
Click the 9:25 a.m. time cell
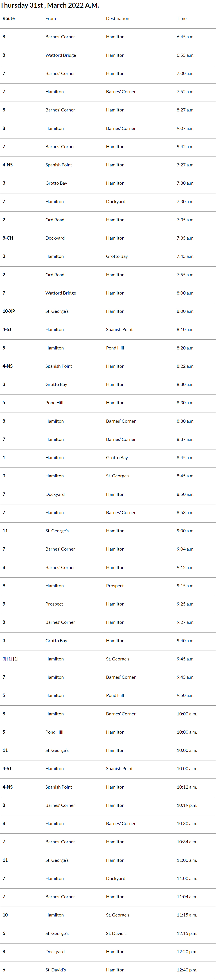pyautogui.click(x=185, y=604)
